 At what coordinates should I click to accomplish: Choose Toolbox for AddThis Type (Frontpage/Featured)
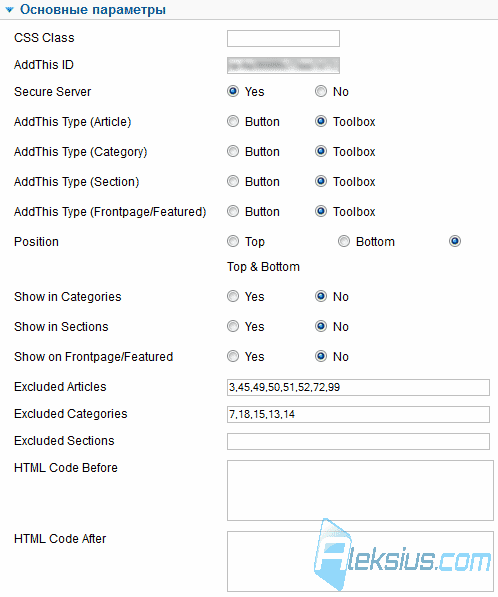[x=321, y=211]
